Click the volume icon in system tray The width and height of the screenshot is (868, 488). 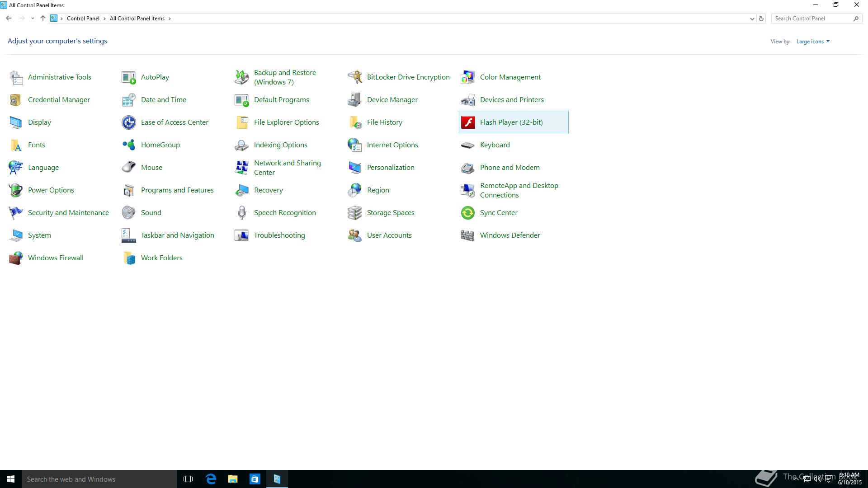coord(817,479)
